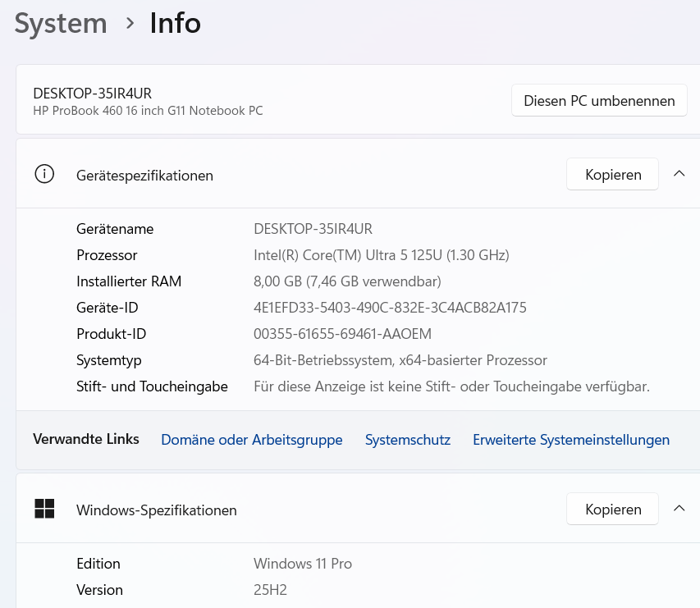Open Erweiterte Systemeinstellungen link
700x608 pixels.
tap(571, 440)
